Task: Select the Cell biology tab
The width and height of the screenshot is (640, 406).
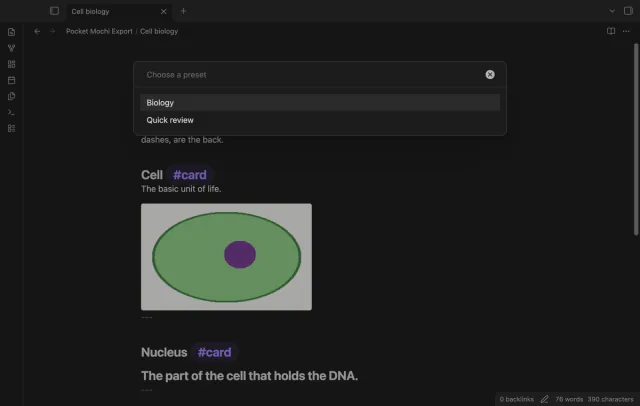Action: coord(119,11)
